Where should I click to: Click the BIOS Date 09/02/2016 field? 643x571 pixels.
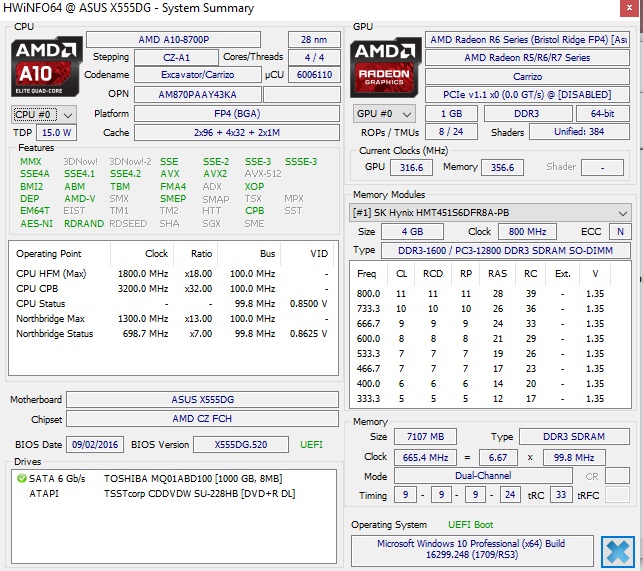tap(95, 445)
